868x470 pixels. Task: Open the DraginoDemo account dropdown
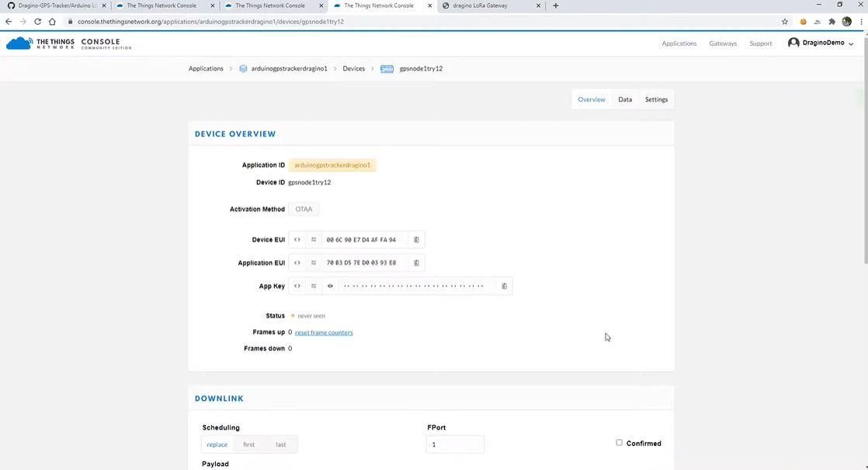point(821,43)
